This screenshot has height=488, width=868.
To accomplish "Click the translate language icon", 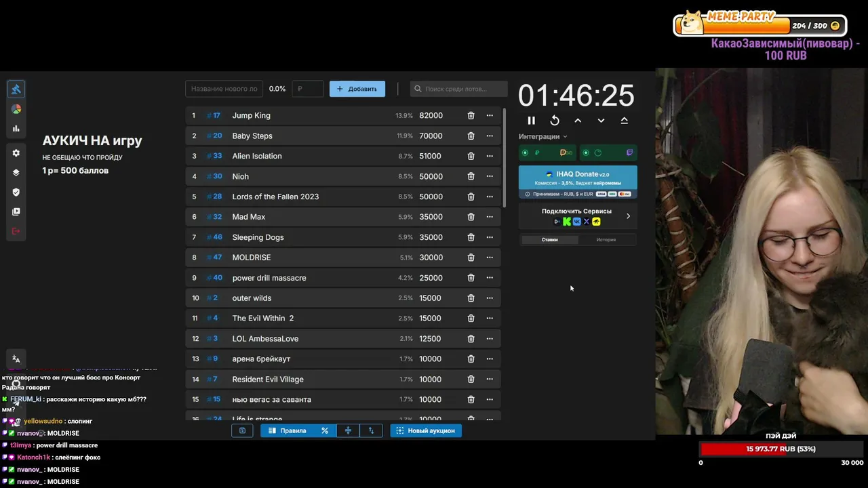I will point(16,359).
